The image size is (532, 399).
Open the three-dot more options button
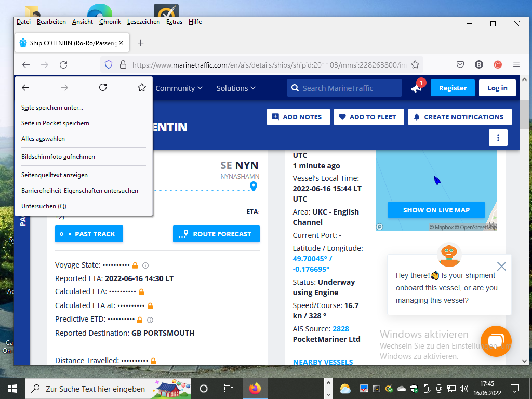tap(498, 137)
